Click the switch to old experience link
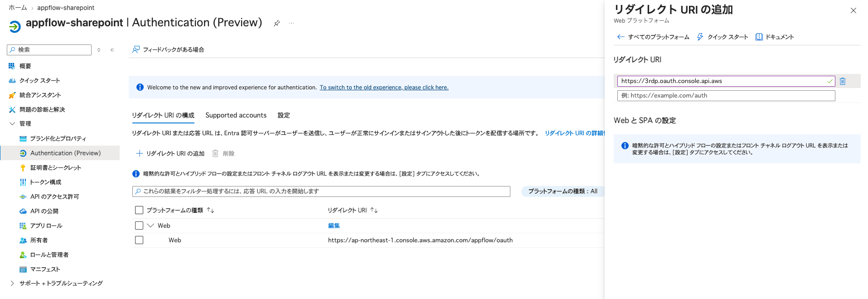Image resolution: width=868 pixels, height=299 pixels. [x=384, y=88]
